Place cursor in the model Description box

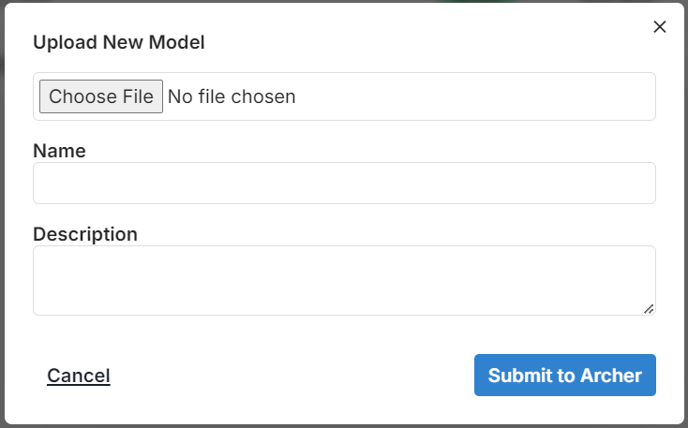[x=344, y=281]
